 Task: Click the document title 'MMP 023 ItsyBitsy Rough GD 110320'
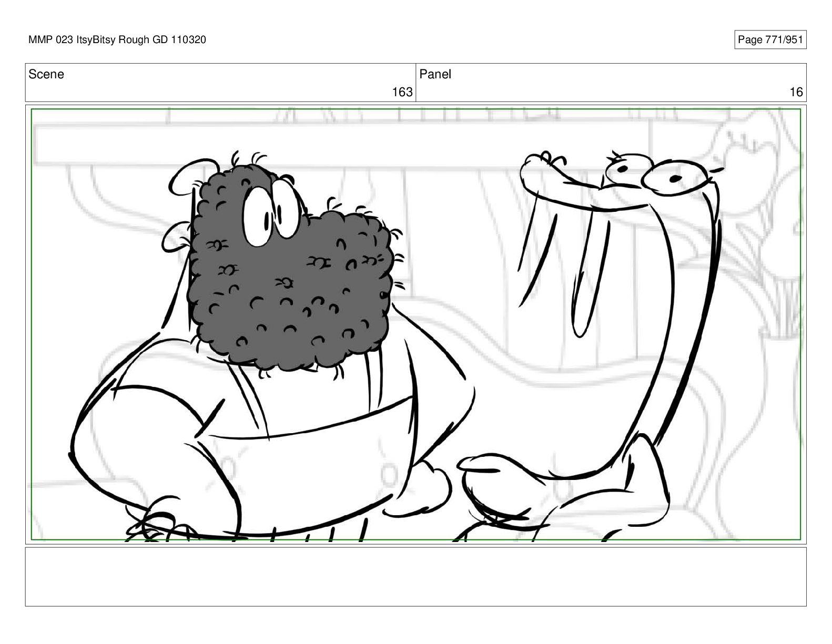(x=117, y=40)
